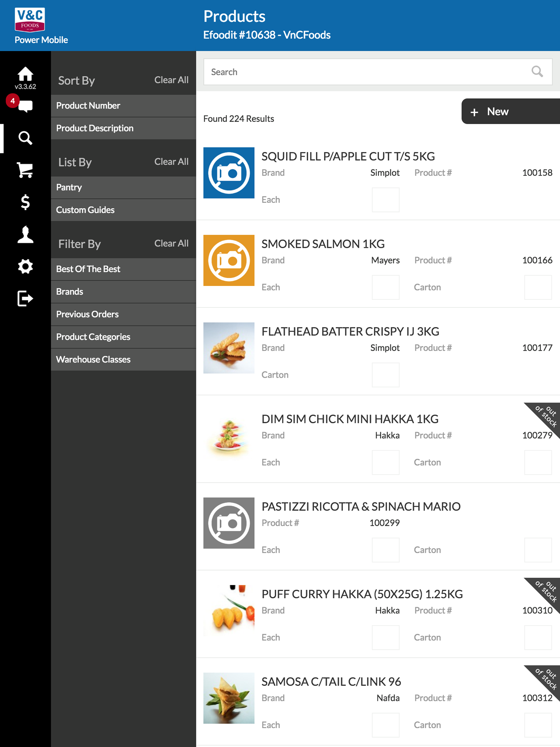Filter by Previous Orders
The height and width of the screenshot is (747, 560).
[x=123, y=314]
